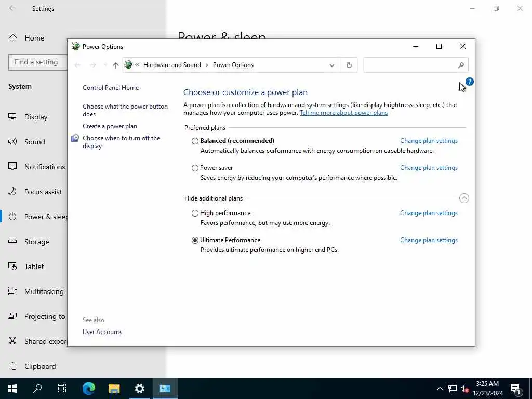
Task: Open Focus assist in the Settings sidebar
Action: [43, 192]
